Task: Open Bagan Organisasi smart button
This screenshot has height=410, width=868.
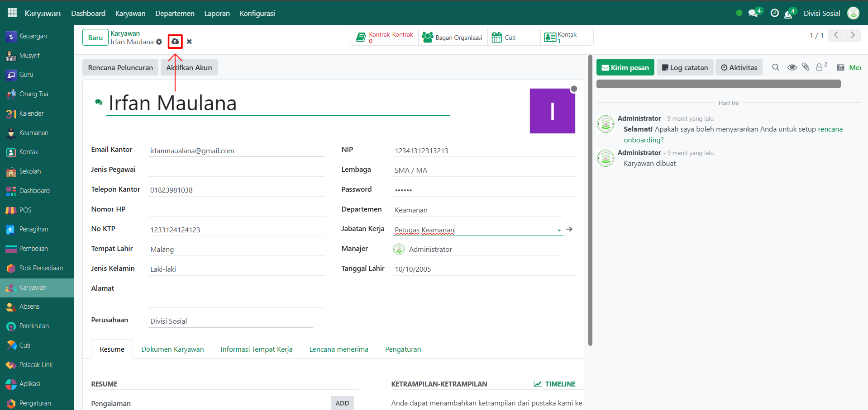Action: (x=453, y=38)
